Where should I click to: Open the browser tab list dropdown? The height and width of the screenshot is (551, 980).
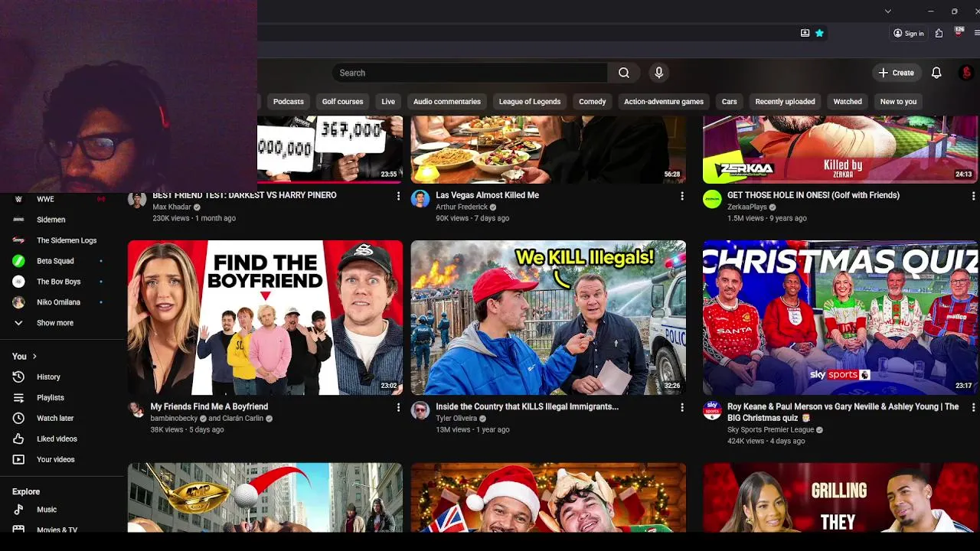(887, 11)
